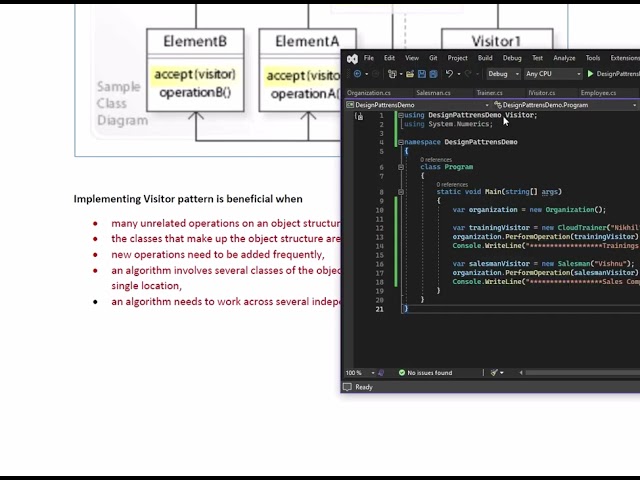
Task: Click the navigate backward toolbar icon
Action: pos(358,74)
